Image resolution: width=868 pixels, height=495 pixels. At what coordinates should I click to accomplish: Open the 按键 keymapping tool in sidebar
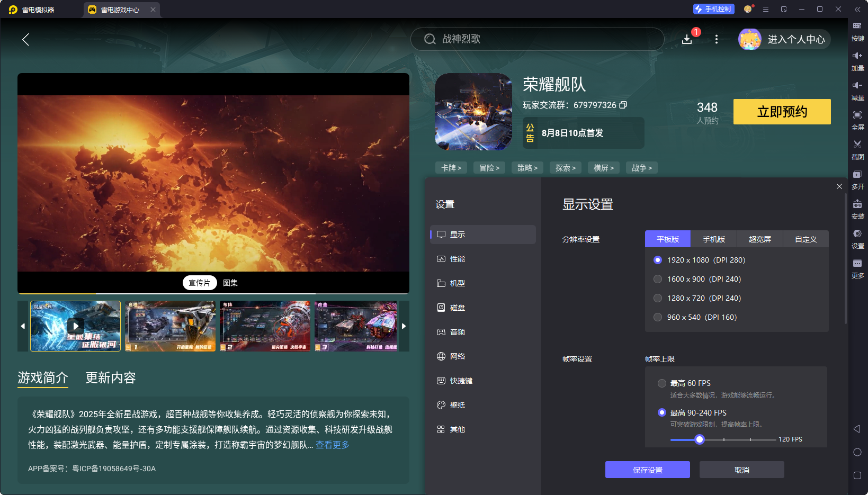(x=857, y=31)
